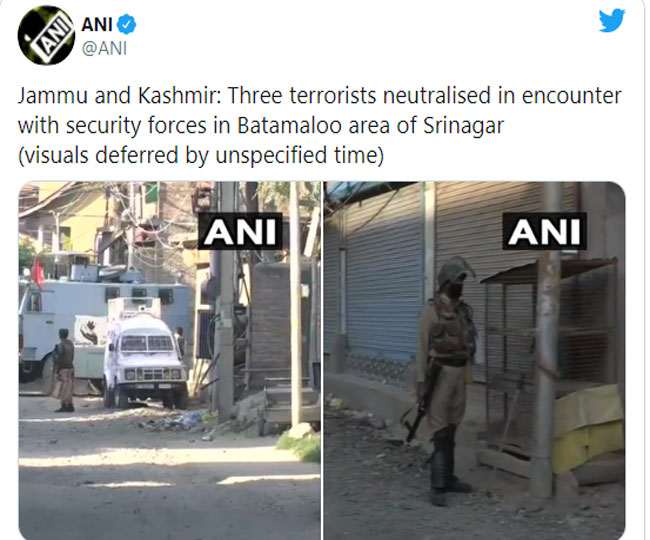This screenshot has height=540, width=650.
Task: Click the 'Batamaloo area of Srinagar' text line
Action: tap(260, 126)
